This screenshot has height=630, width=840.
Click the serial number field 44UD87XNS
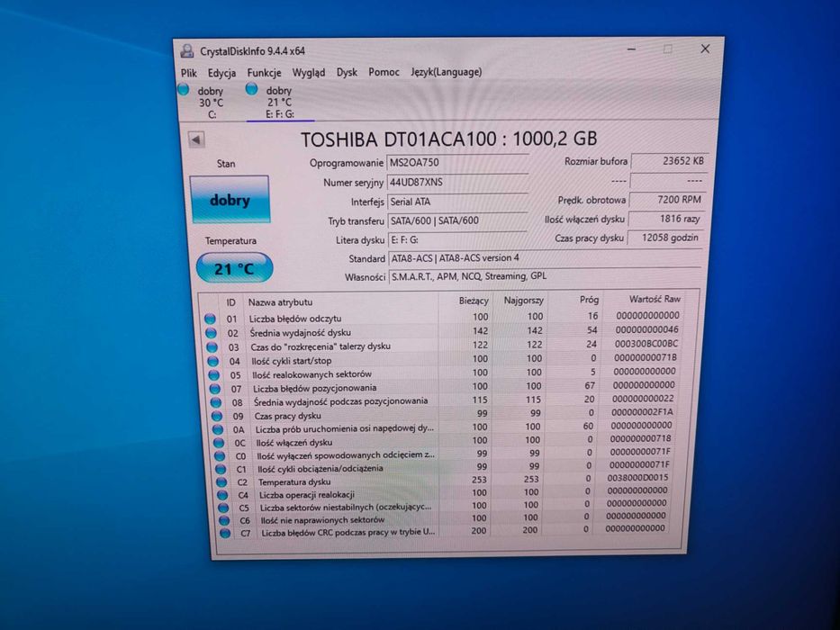[x=458, y=182]
